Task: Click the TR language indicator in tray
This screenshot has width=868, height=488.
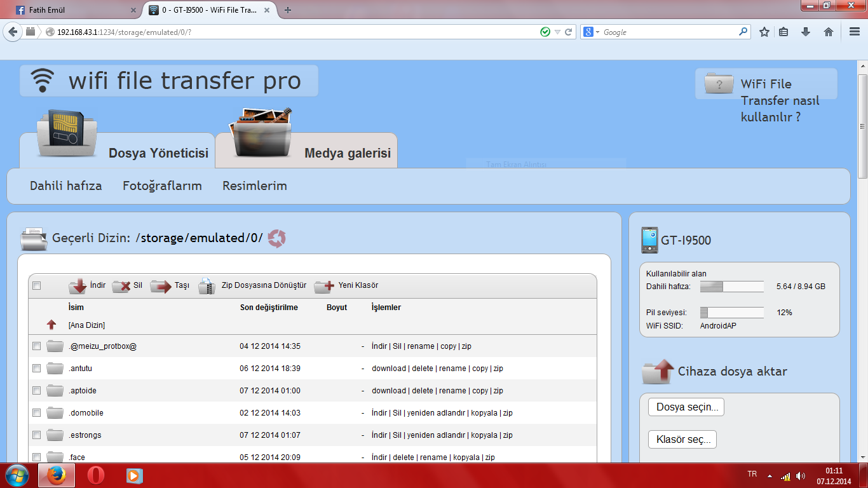Action: point(752,475)
